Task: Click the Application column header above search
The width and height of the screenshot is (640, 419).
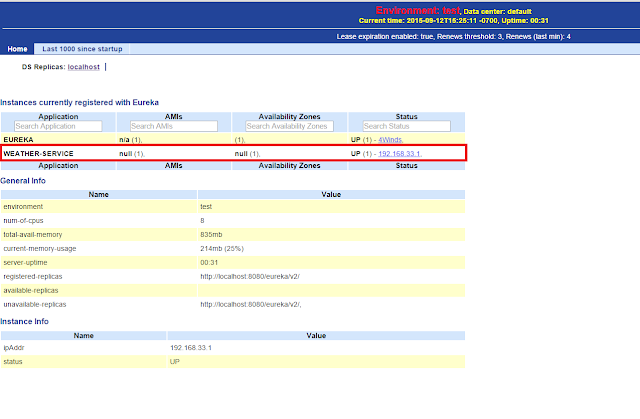Action: click(x=58, y=117)
